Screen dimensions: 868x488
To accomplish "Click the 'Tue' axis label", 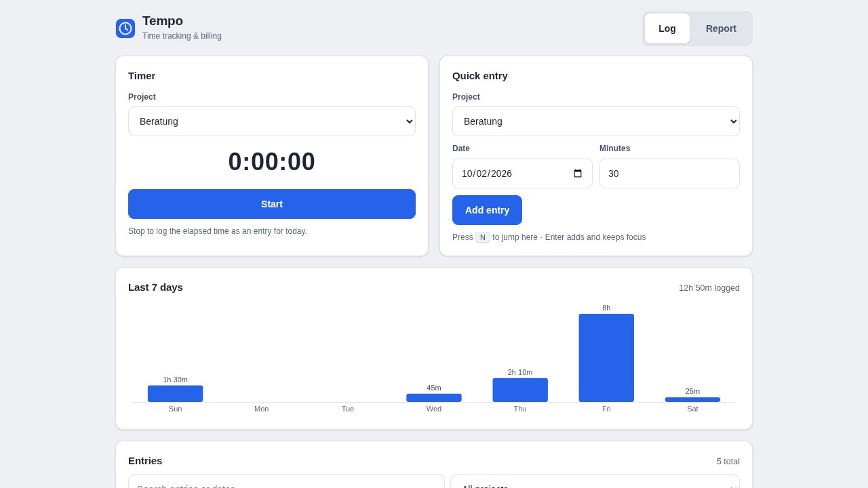I will (x=348, y=409).
